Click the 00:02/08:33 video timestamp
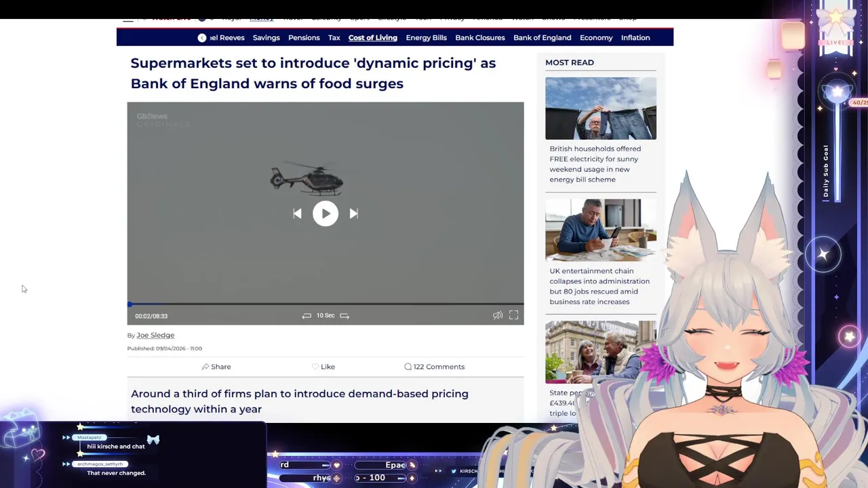This screenshot has width=868, height=488. point(151,317)
